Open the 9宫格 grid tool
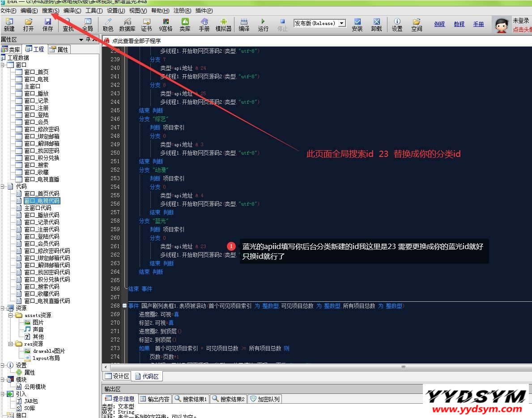Viewport: 532px width, 418px height. click(x=166, y=25)
